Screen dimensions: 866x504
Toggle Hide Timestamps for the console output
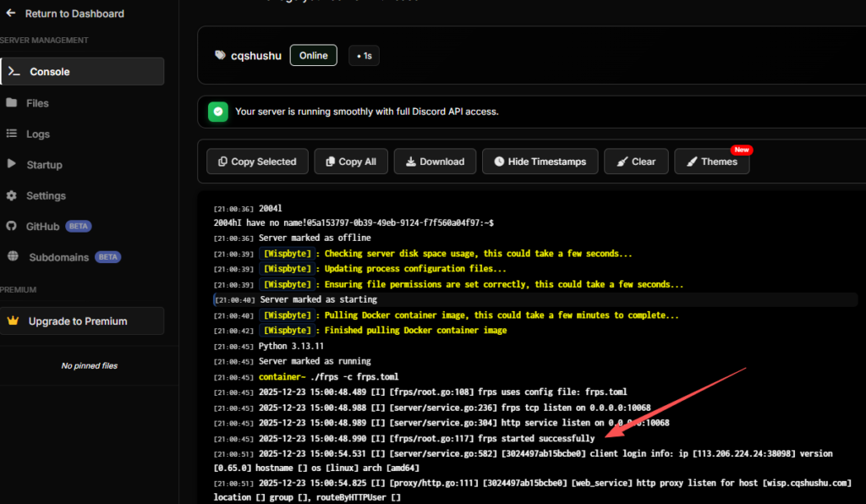[x=540, y=161]
